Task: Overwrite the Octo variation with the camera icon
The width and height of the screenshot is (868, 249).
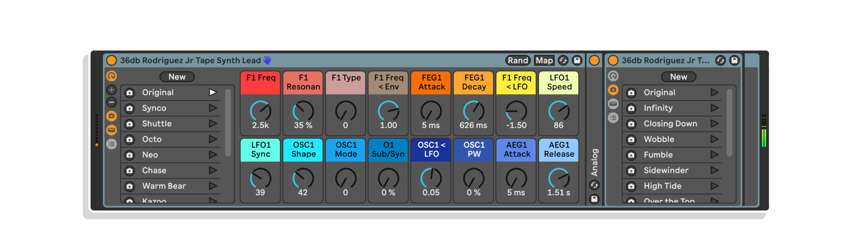Action: (x=129, y=139)
